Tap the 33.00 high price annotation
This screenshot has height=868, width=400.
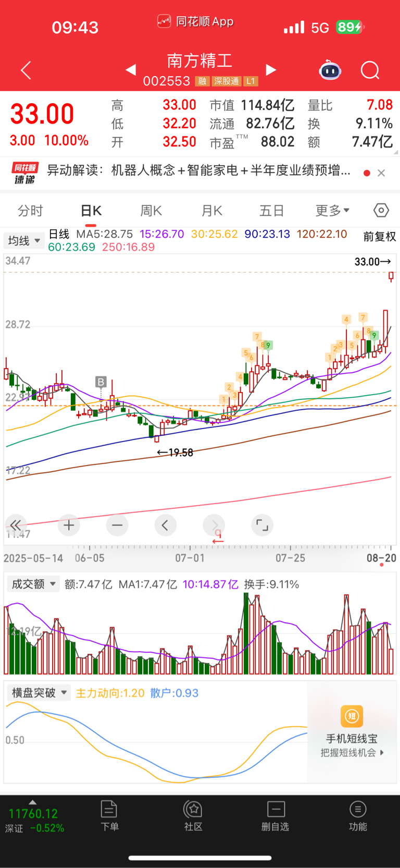click(x=372, y=262)
